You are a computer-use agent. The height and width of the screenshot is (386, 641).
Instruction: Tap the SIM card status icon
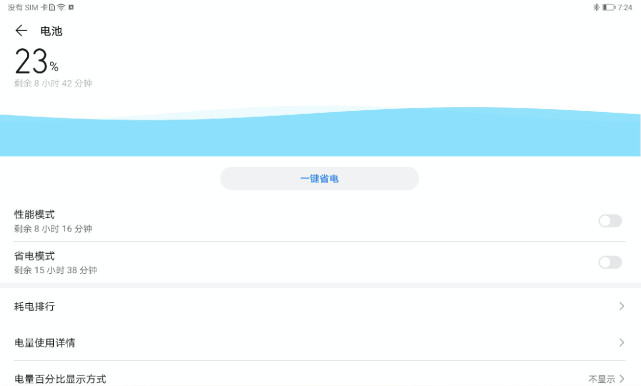coord(52,7)
